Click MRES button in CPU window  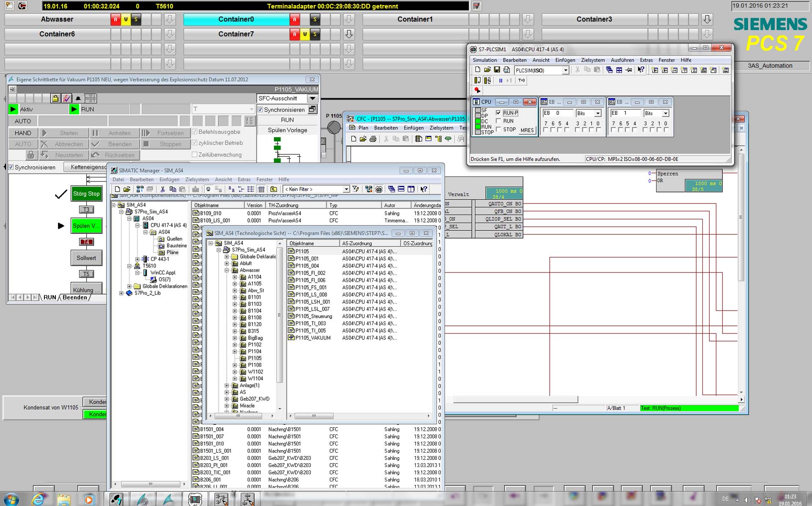[527, 130]
